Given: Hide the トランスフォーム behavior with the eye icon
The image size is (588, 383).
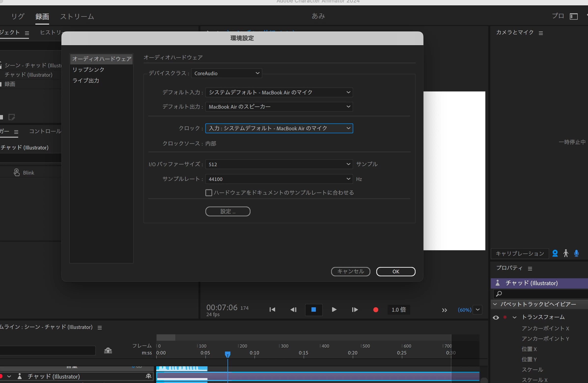Looking at the screenshot, I should (496, 317).
